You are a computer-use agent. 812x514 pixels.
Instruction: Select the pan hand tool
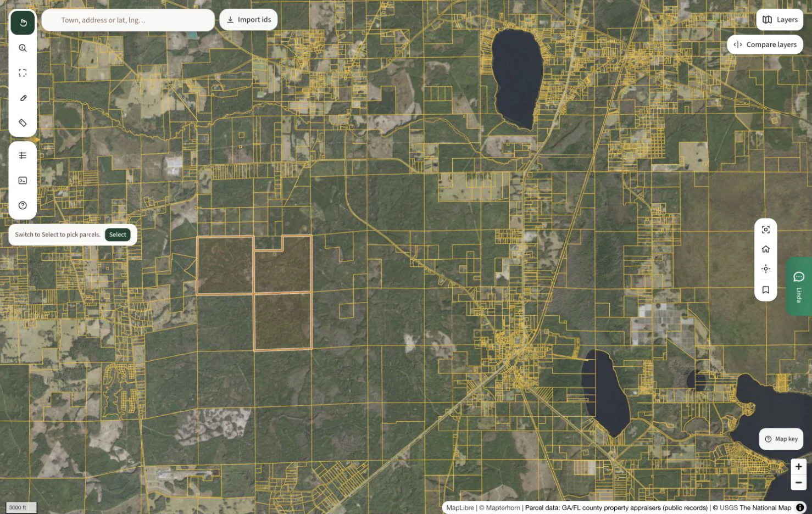[23, 23]
